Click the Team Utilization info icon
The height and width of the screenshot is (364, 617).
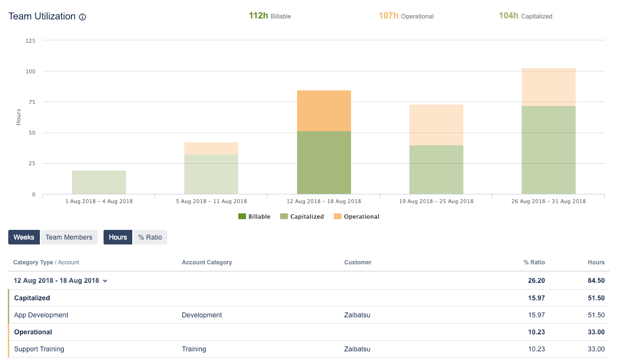[83, 17]
